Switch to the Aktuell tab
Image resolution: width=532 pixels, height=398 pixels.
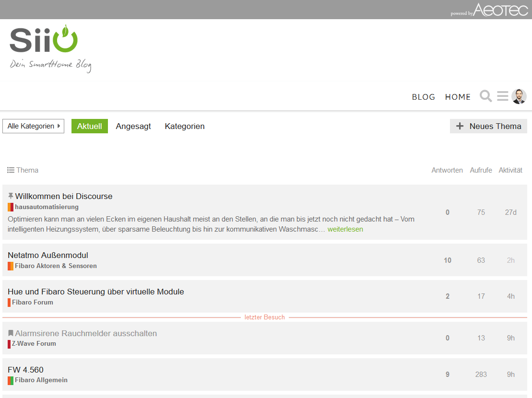coord(90,126)
